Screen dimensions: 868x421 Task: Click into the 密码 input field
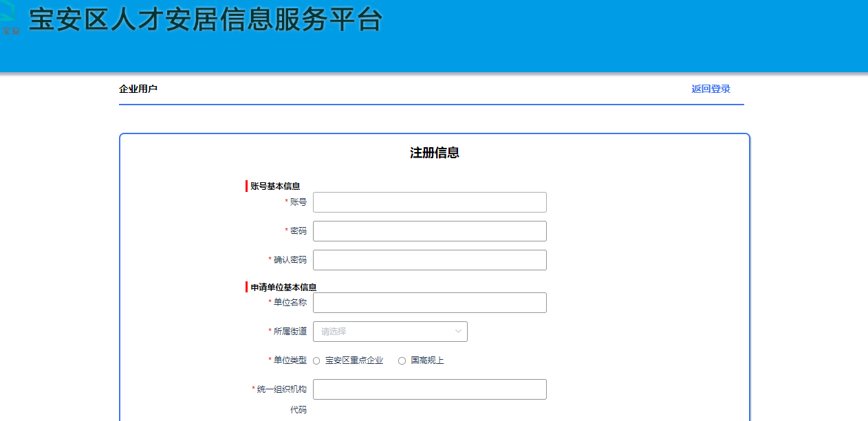click(429, 231)
